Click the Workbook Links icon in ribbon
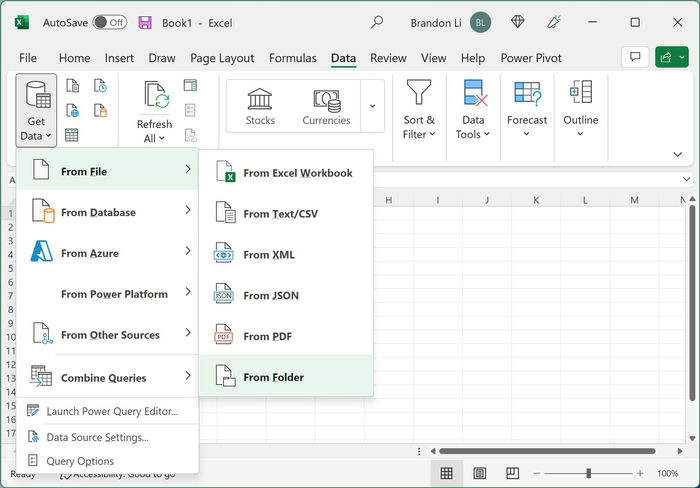The height and width of the screenshot is (488, 700). pyautogui.click(x=191, y=135)
